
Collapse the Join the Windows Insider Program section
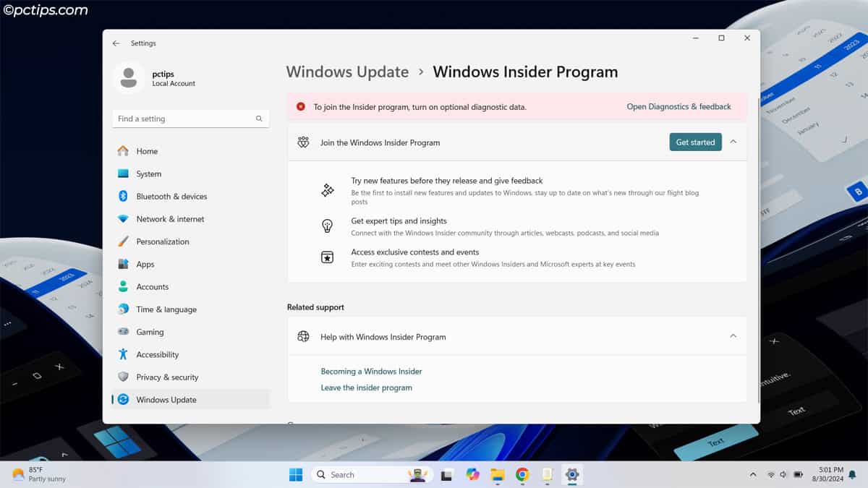pos(733,142)
